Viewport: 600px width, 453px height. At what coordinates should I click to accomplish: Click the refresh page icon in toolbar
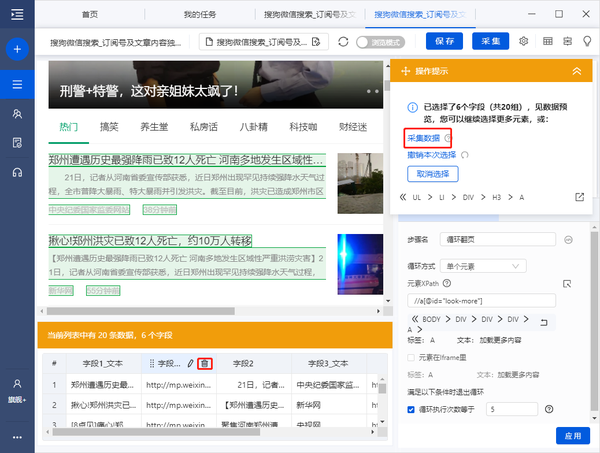(343, 41)
